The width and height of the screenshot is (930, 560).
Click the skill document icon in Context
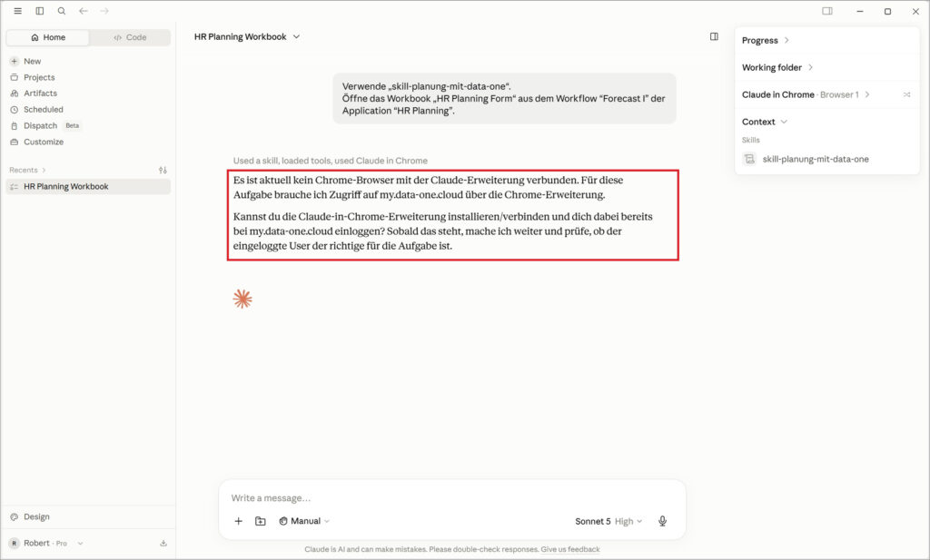pos(749,159)
